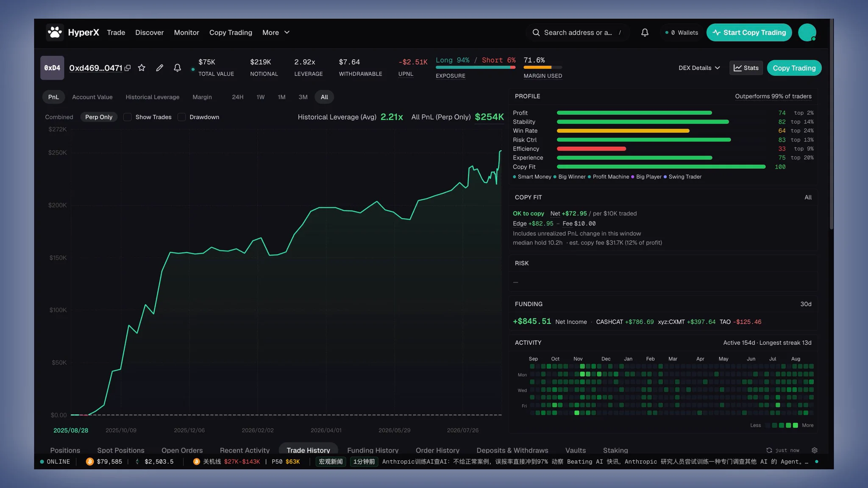This screenshot has width=868, height=488.
Task: Expand the More menu in navigation
Action: tap(276, 33)
